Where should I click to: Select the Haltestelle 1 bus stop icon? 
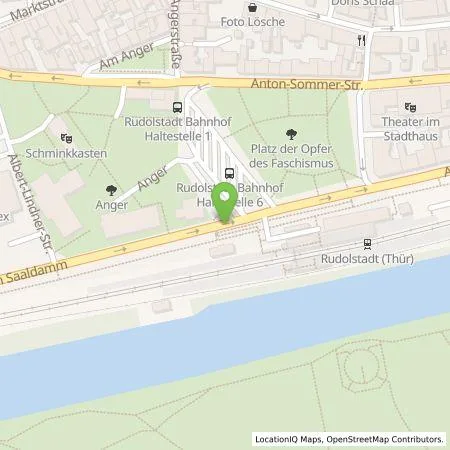pyautogui.click(x=178, y=107)
